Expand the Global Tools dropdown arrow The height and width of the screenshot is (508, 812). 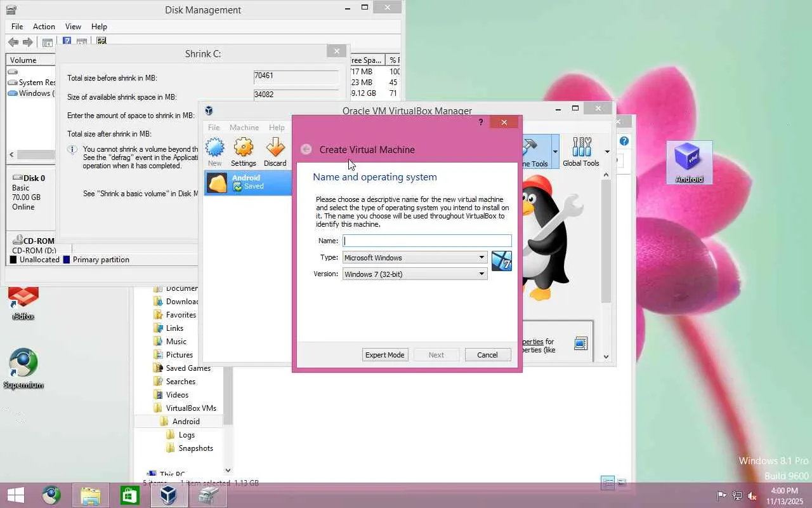click(607, 152)
